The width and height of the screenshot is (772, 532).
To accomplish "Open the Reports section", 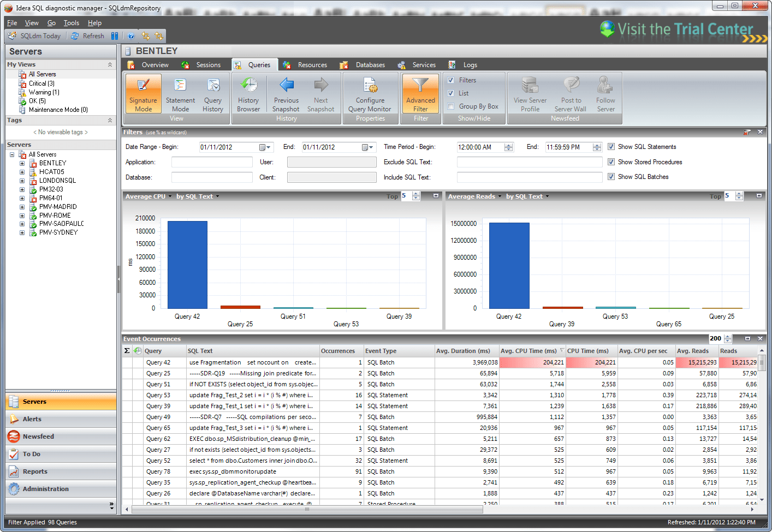I will [x=35, y=471].
